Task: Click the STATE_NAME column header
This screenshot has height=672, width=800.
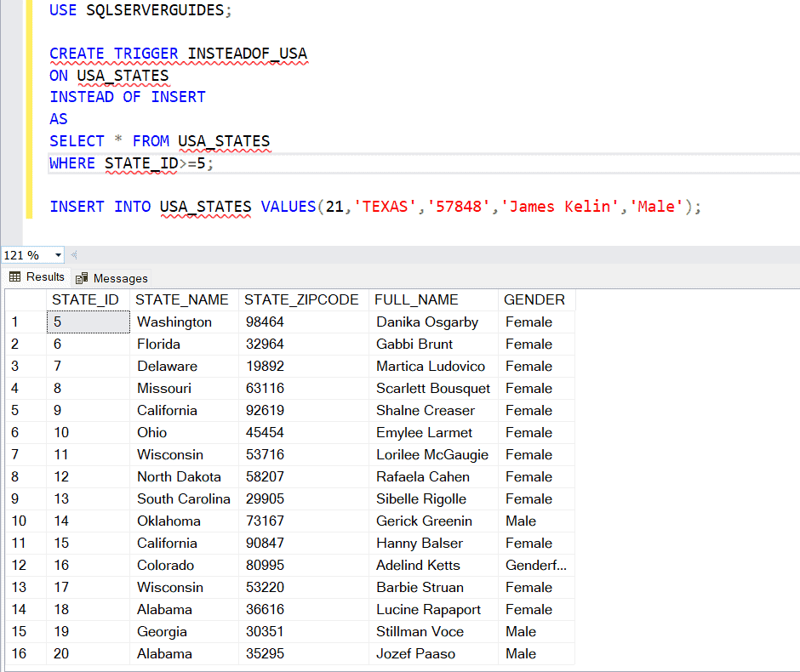Action: point(184,299)
